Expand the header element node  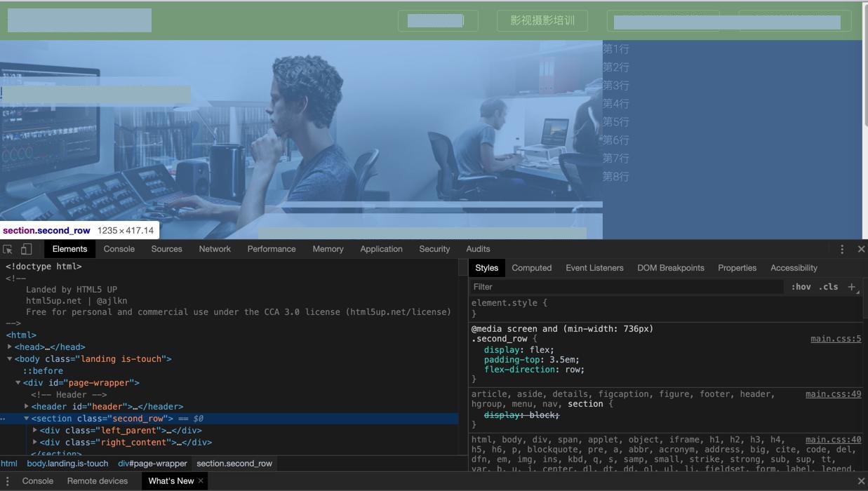pos(27,406)
